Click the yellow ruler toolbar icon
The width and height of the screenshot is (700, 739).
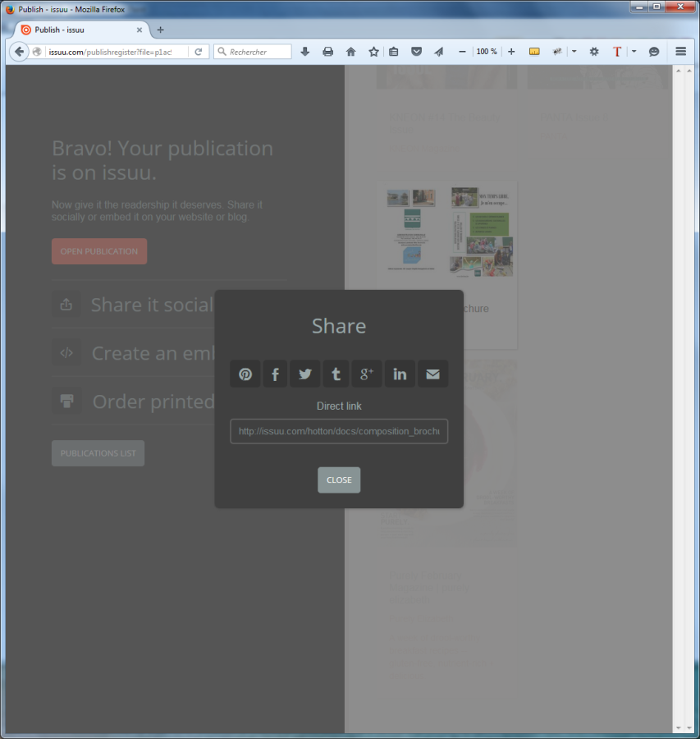point(534,52)
